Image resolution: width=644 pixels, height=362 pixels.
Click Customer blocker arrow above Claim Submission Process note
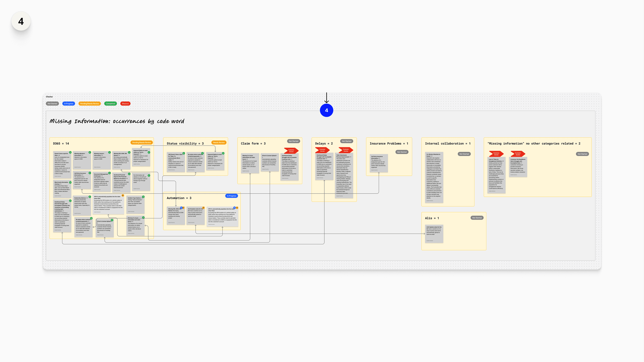pos(346,150)
